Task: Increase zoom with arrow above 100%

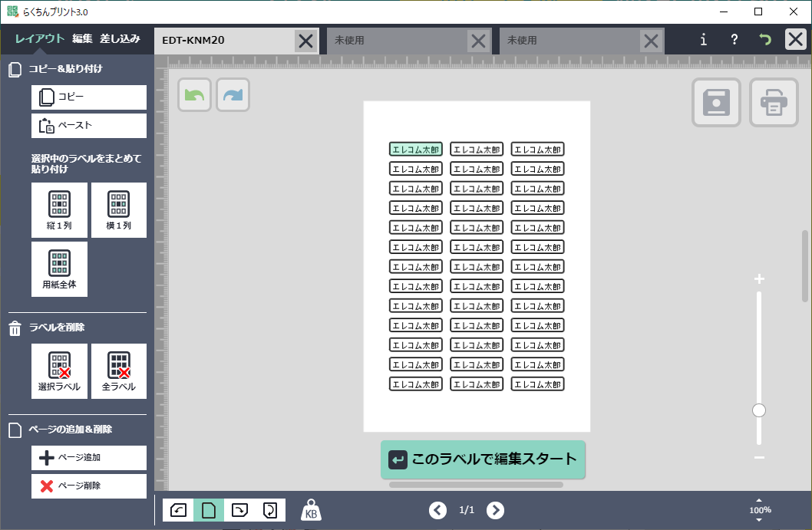Action: click(x=760, y=500)
